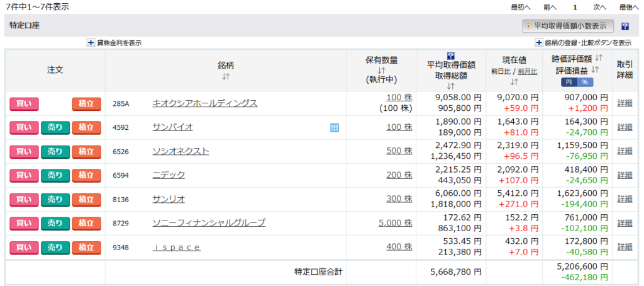Sort 現在値 by its arrows icon
Image resolution: width=644 pixels, height=286 pixels.
click(x=514, y=82)
